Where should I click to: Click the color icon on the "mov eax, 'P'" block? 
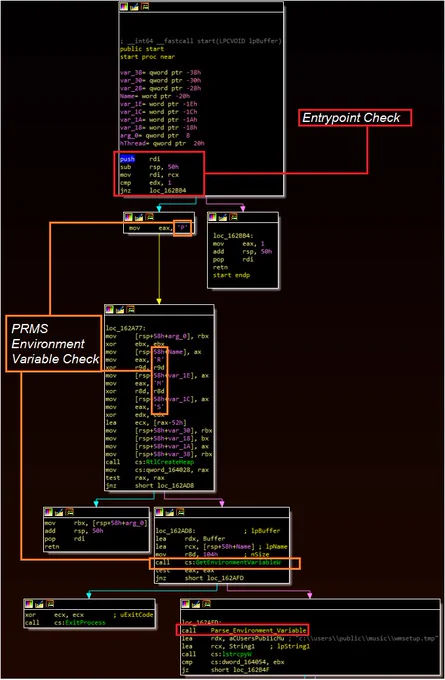128,216
